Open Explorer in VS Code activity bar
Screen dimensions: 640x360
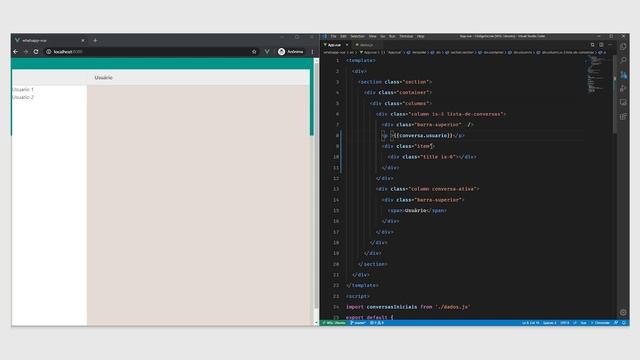(623, 47)
